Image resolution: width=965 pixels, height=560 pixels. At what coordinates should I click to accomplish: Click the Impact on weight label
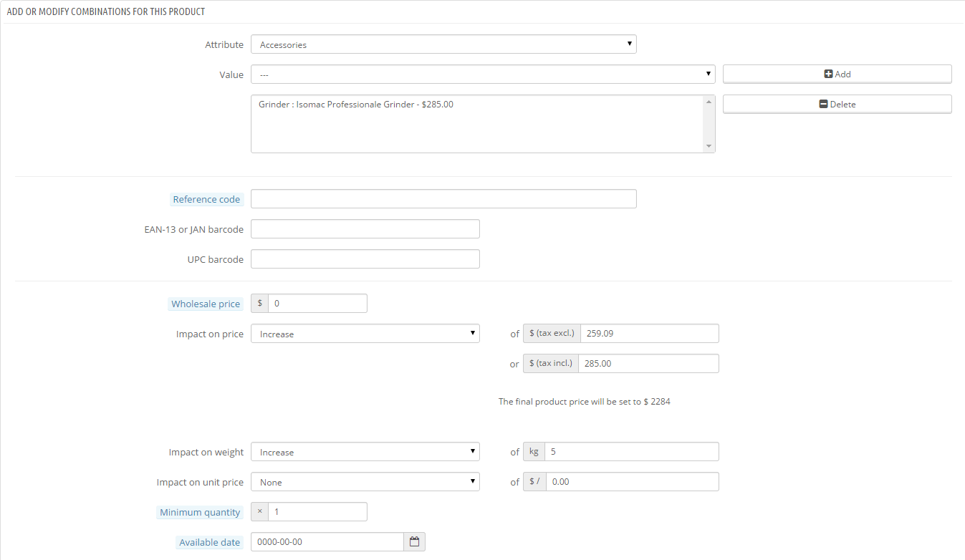(x=206, y=453)
